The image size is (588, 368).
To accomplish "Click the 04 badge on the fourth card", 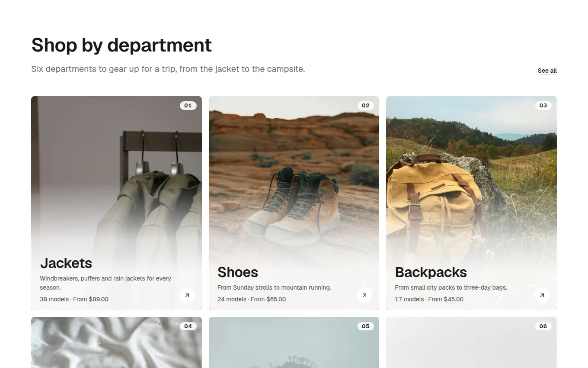I will pos(188,326).
